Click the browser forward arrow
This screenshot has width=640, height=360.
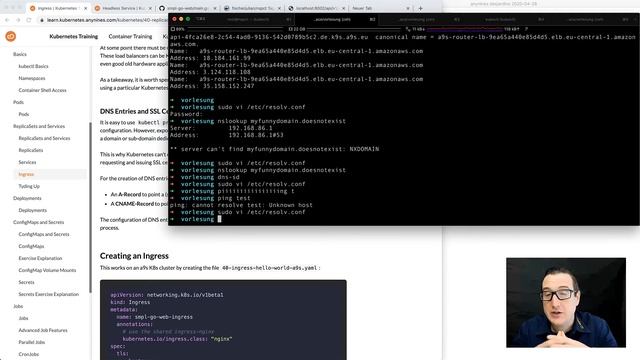[x=18, y=20]
